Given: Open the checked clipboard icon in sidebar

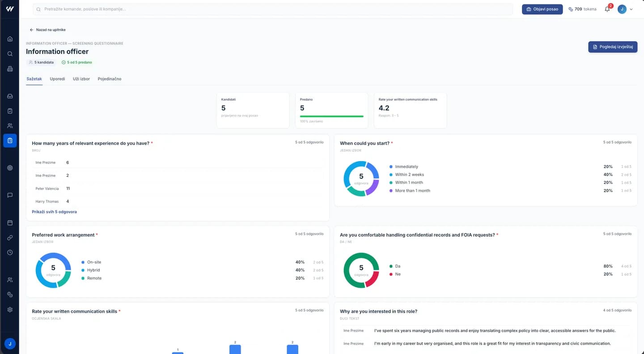Looking at the screenshot, I should pos(10,111).
